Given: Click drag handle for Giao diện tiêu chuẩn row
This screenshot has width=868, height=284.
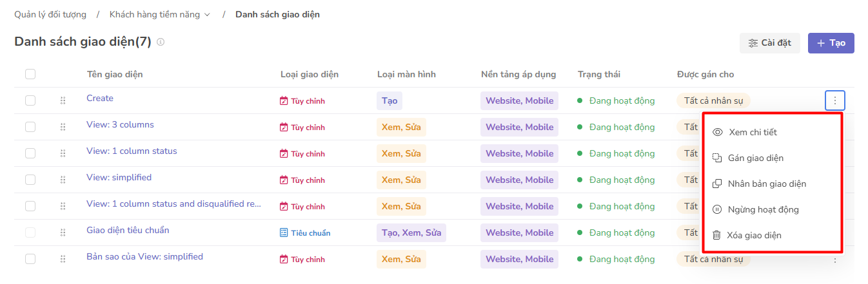Looking at the screenshot, I should 63,232.
